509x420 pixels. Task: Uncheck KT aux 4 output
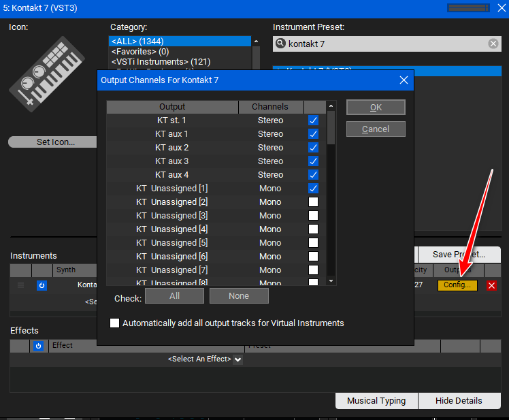pos(313,175)
